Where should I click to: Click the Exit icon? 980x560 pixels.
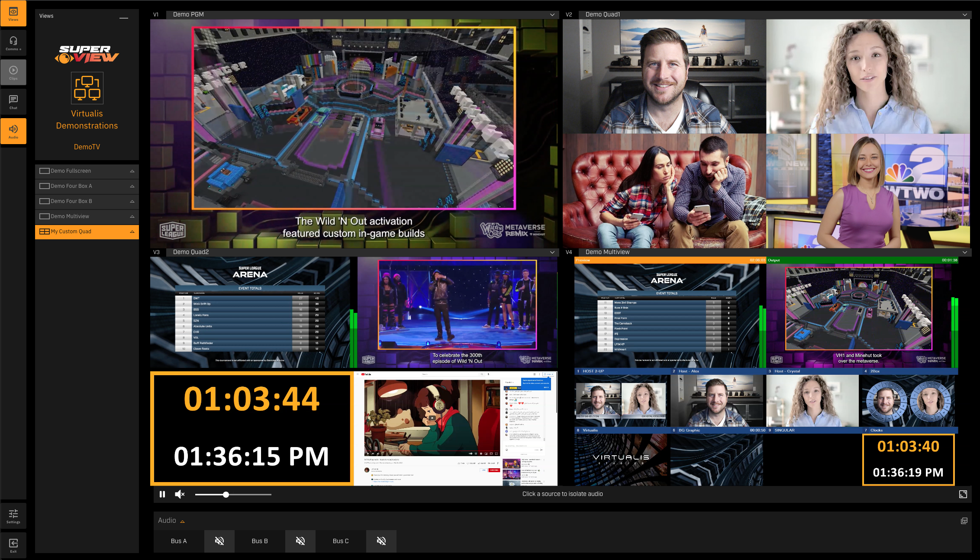pos(13,545)
